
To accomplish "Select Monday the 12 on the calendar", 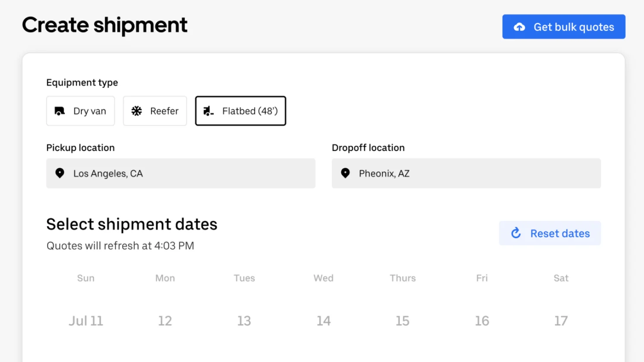I will (165, 321).
